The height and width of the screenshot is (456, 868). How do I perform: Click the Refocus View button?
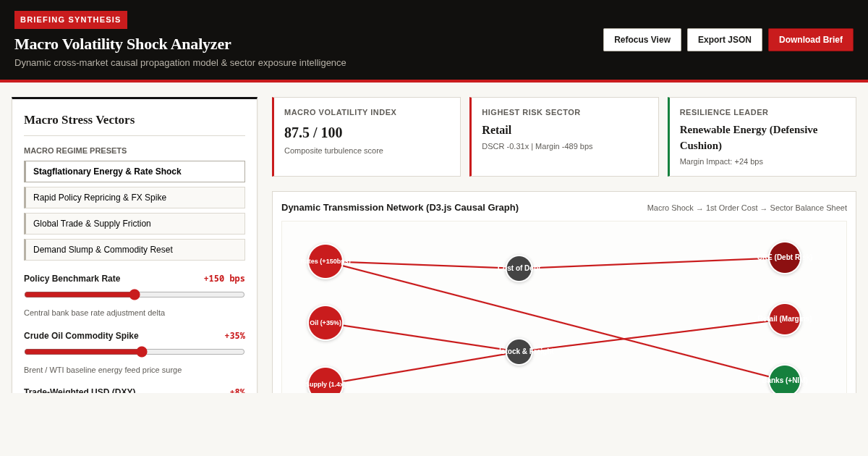(x=642, y=40)
